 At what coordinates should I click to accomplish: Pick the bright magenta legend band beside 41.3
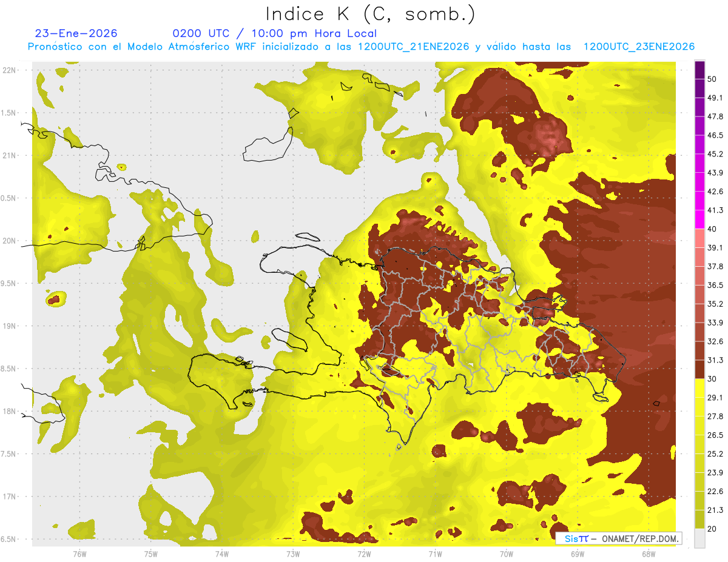coord(699,219)
